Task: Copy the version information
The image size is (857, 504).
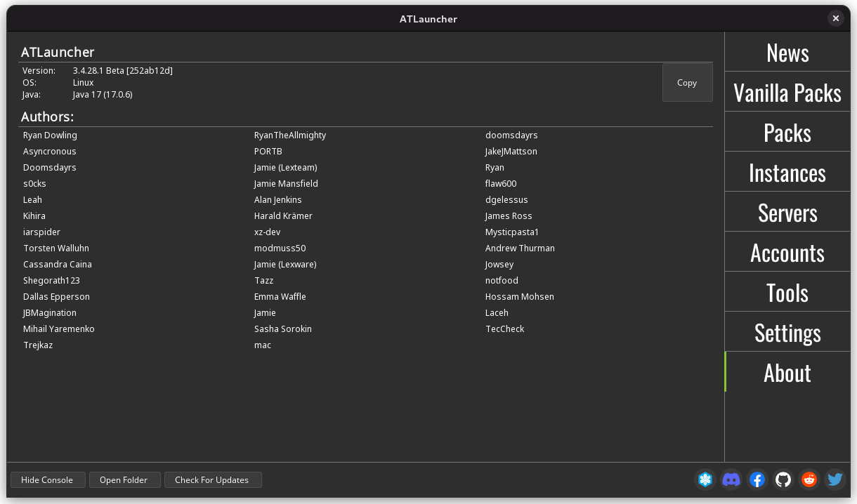Action: pyautogui.click(x=687, y=83)
